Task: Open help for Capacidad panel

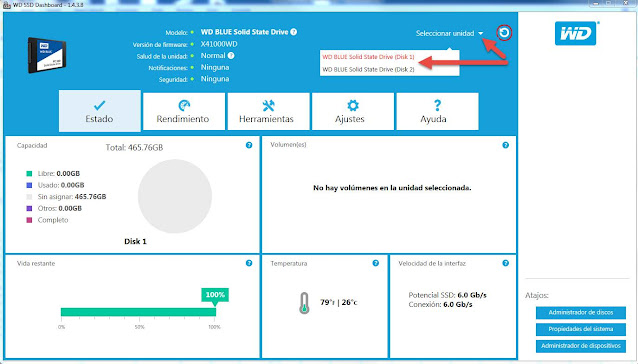Action: click(249, 145)
